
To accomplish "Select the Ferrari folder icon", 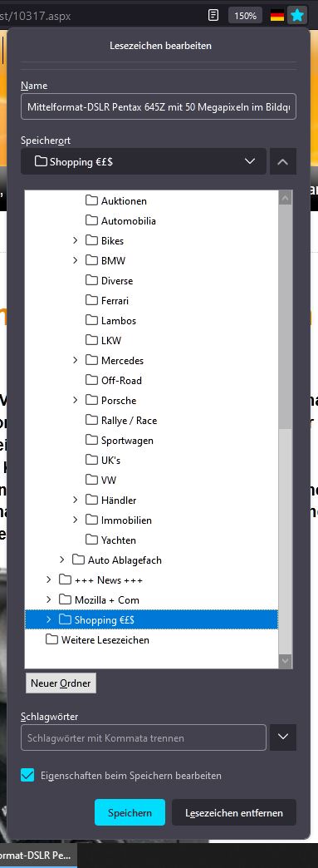I will pos(91,300).
